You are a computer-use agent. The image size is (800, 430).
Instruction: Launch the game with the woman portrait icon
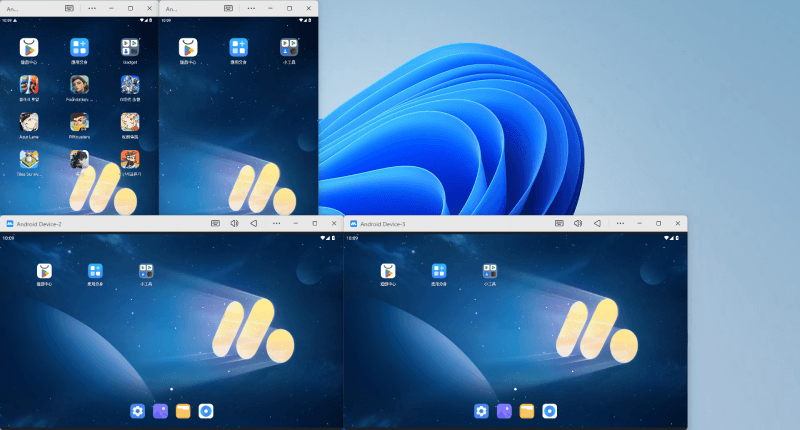(79, 85)
